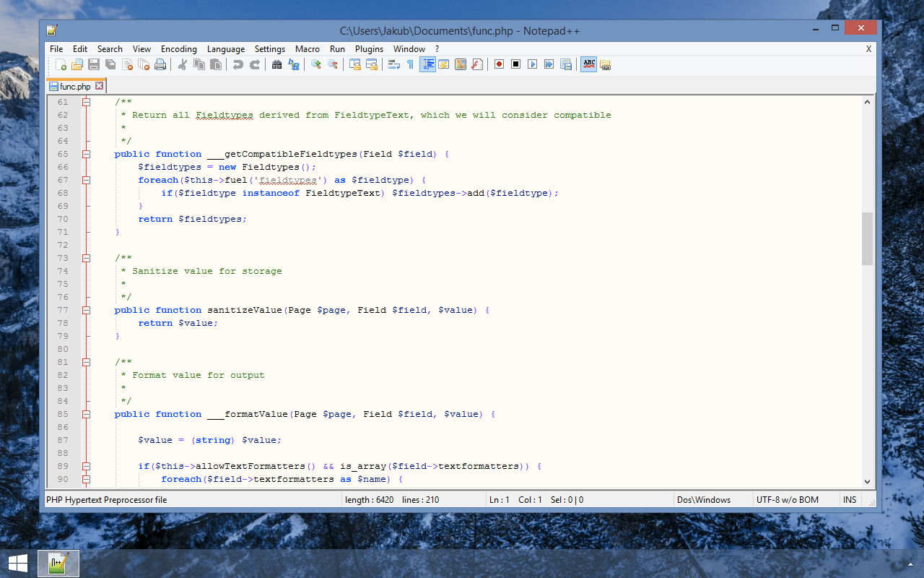Click the scrollbar down arrow

coord(867,481)
